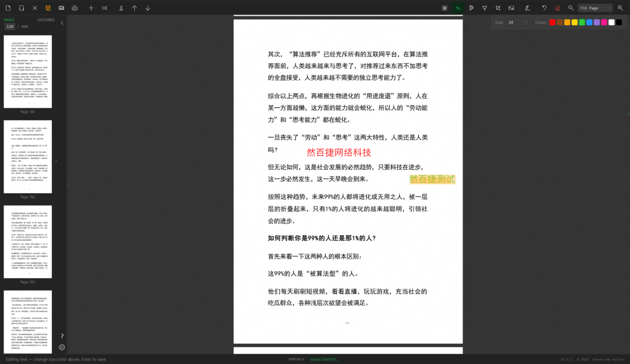The image size is (630, 364).
Task: Select the drawing pen nib tool
Action: pos(485,8)
